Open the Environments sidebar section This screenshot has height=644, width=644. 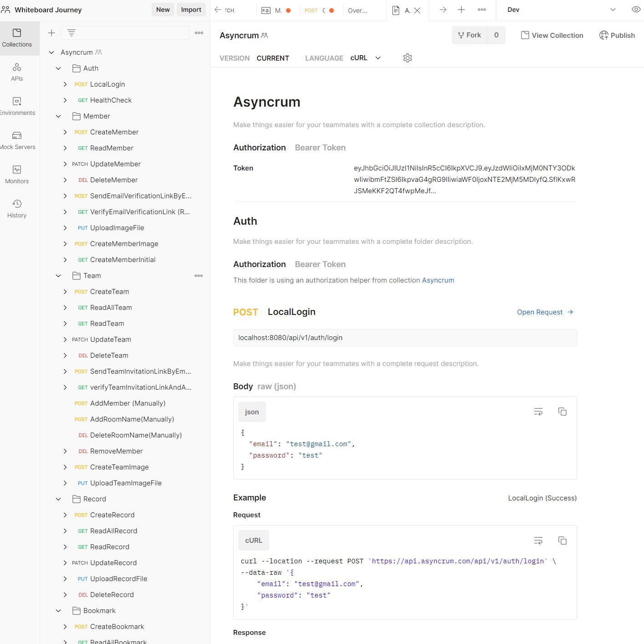coord(17,107)
